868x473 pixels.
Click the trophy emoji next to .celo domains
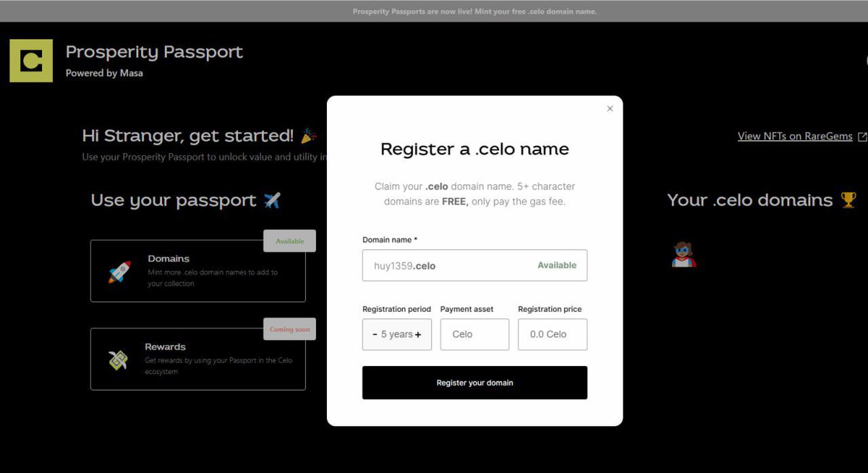click(x=848, y=200)
